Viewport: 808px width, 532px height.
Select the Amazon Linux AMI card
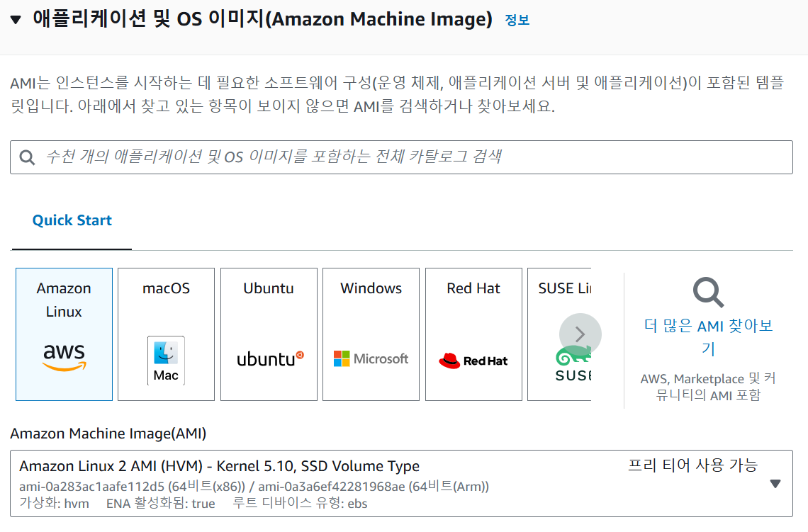pos(64,334)
